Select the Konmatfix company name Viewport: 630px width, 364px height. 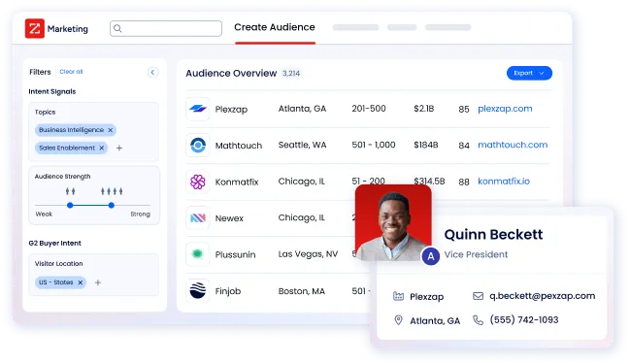(x=237, y=182)
